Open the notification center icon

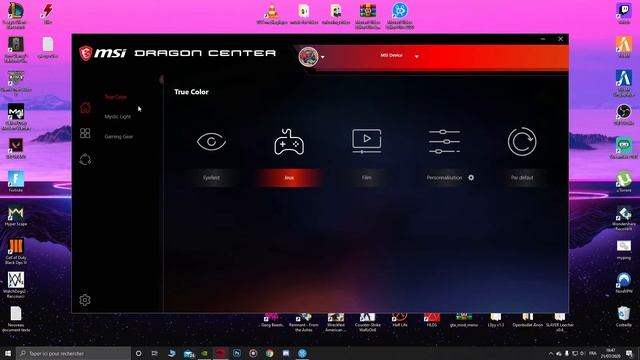pos(629,353)
